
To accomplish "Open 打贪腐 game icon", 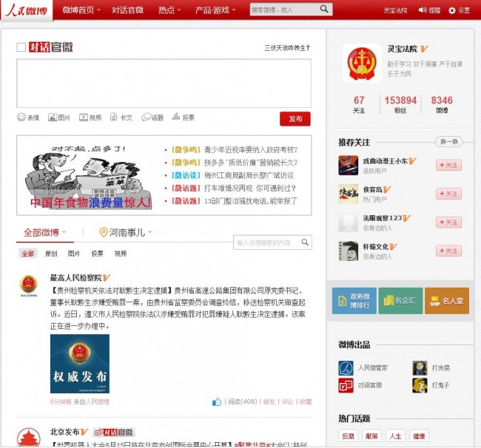I will point(420,367).
